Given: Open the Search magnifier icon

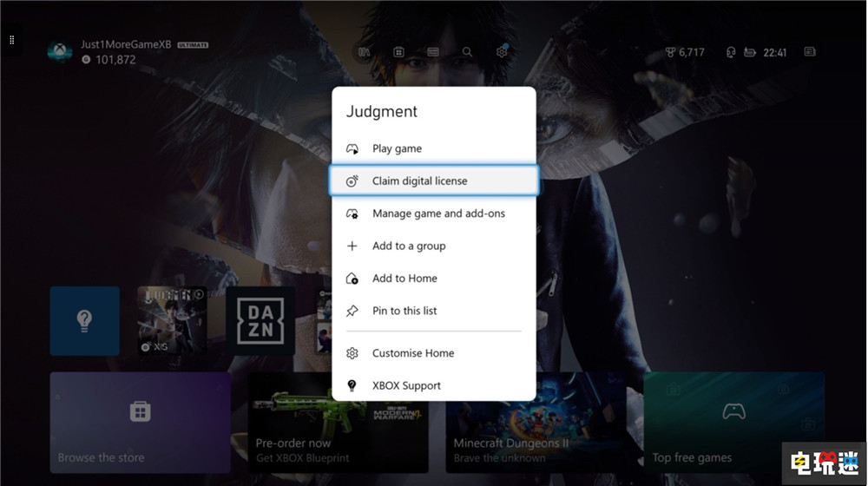Looking at the screenshot, I should coord(467,52).
